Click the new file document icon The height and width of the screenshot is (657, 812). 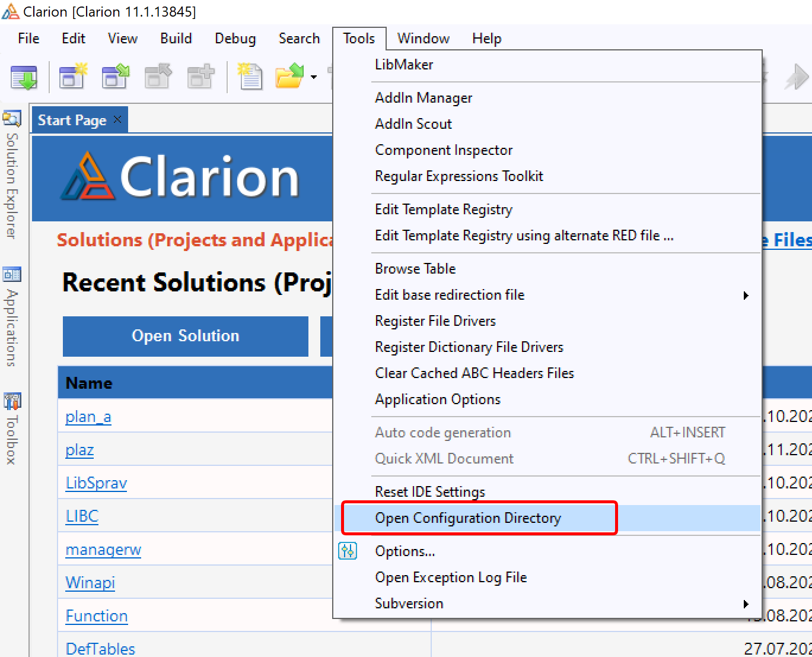click(x=250, y=77)
